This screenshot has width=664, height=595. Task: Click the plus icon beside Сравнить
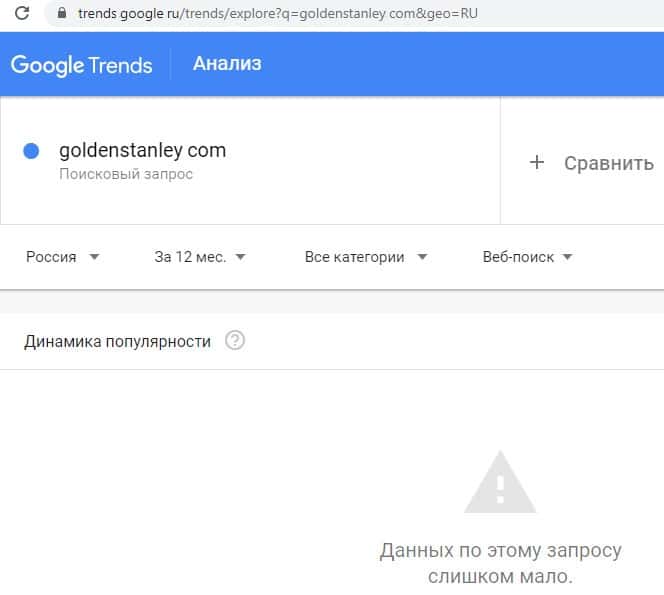(x=537, y=162)
